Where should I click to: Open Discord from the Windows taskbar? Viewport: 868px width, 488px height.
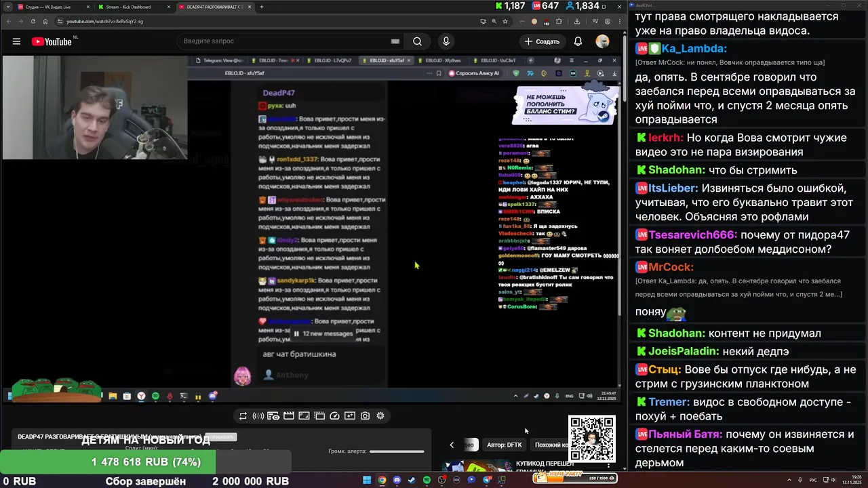pos(397,481)
